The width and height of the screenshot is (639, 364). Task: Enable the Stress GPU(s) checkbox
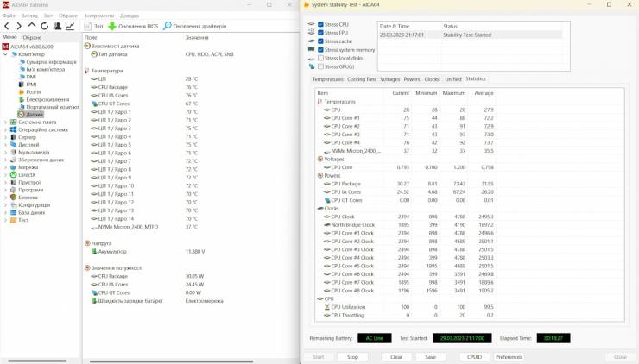(320, 66)
